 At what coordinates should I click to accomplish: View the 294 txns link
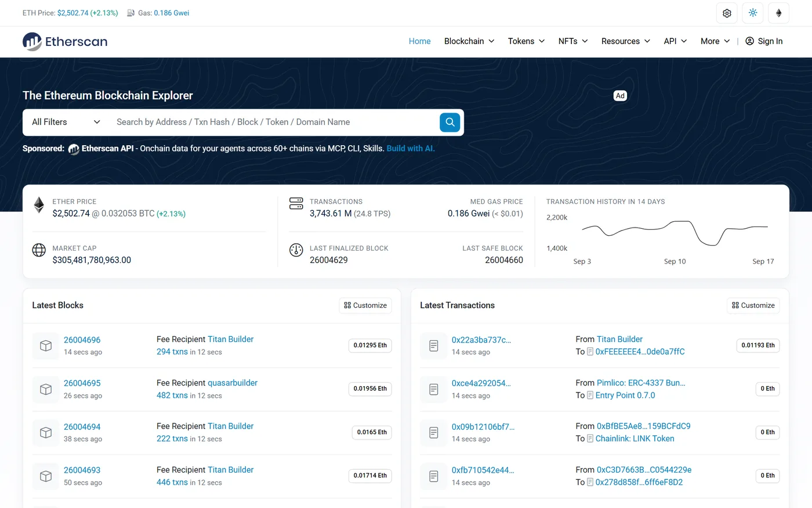click(172, 352)
